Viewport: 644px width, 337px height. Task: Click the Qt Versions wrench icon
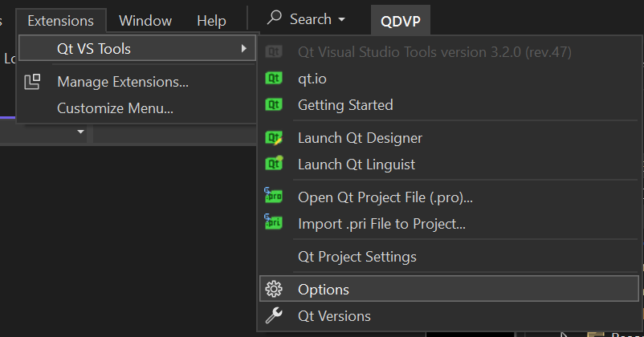point(274,316)
